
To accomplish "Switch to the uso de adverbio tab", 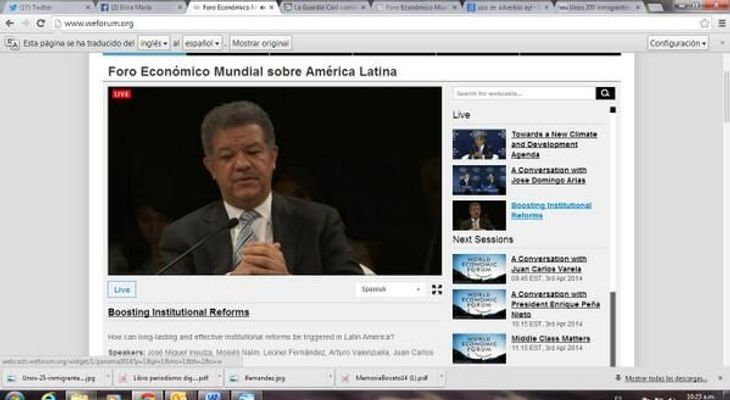I will (x=505, y=7).
